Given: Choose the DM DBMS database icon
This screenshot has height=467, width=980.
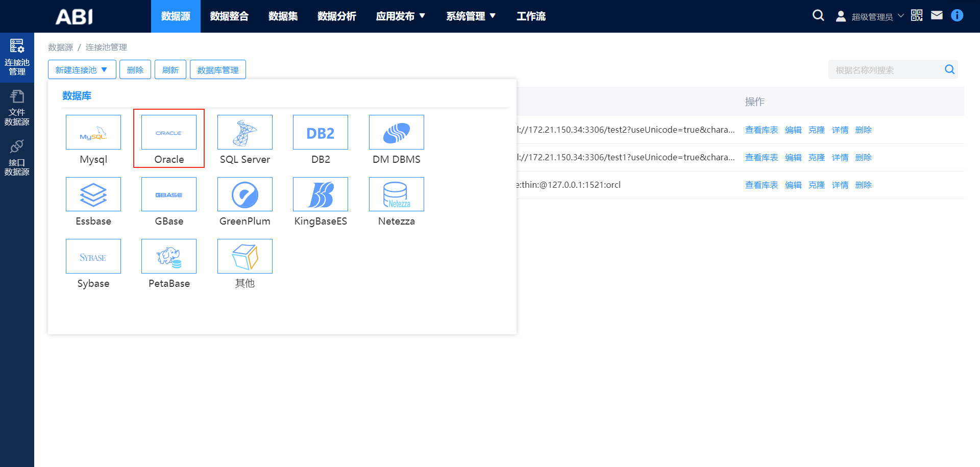Looking at the screenshot, I should tap(397, 132).
